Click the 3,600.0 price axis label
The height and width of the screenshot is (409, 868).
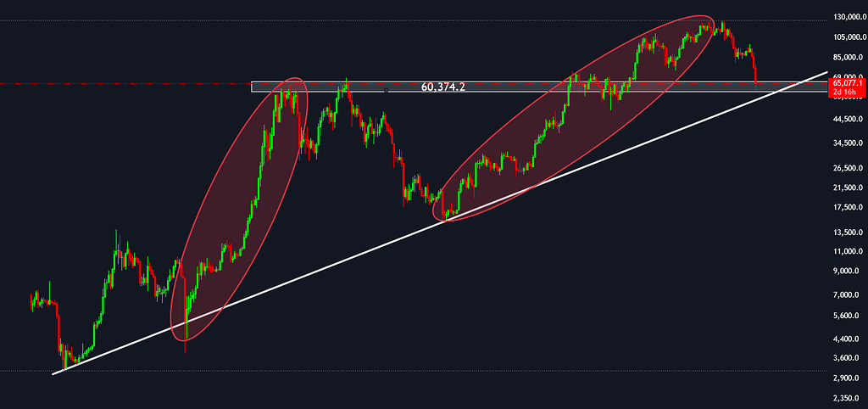point(848,358)
